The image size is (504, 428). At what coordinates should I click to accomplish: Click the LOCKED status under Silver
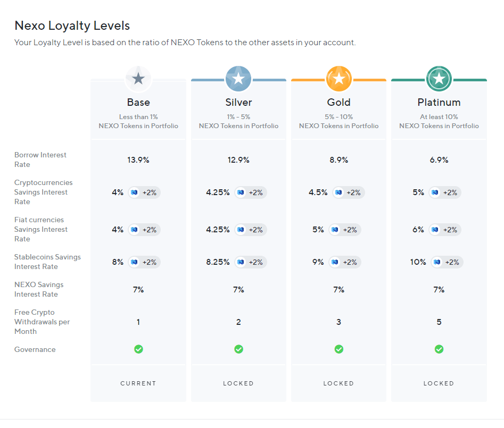238,383
